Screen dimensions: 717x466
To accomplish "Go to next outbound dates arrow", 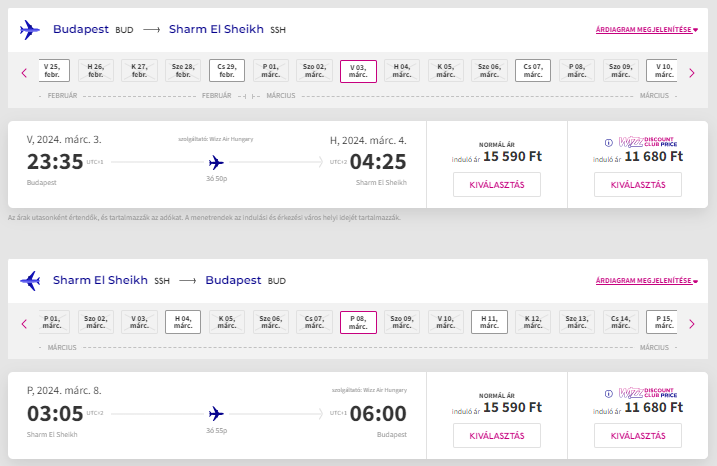I will pyautogui.click(x=691, y=72).
